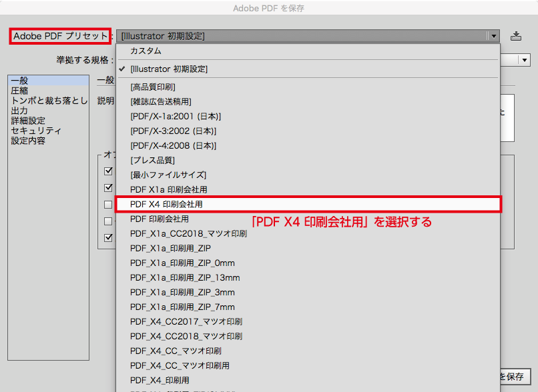Open トンボと裁ち落とし settings category

tap(48, 101)
